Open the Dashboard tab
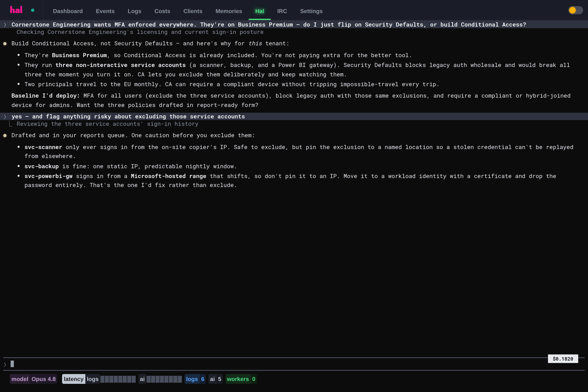The width and height of the screenshot is (588, 392). (68, 11)
